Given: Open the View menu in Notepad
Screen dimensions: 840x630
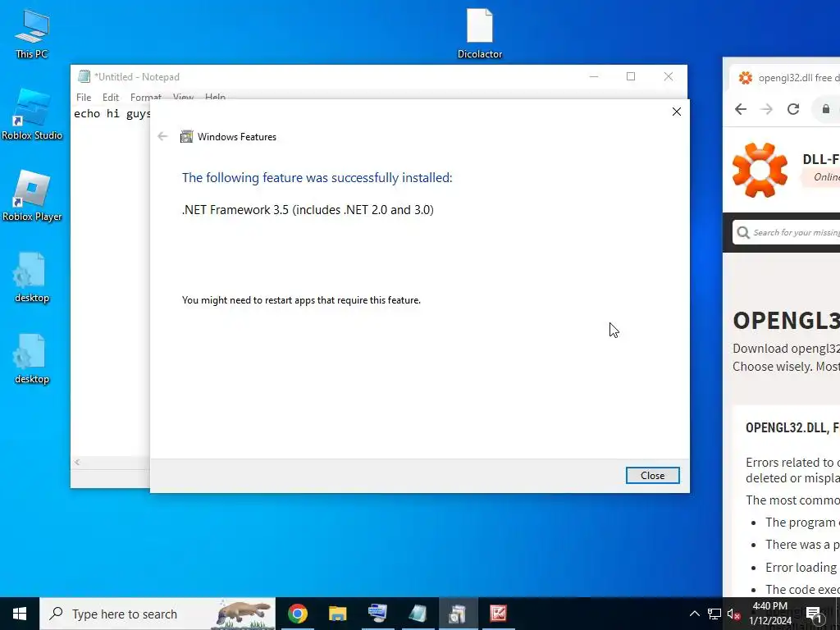Looking at the screenshot, I should click(x=183, y=97).
